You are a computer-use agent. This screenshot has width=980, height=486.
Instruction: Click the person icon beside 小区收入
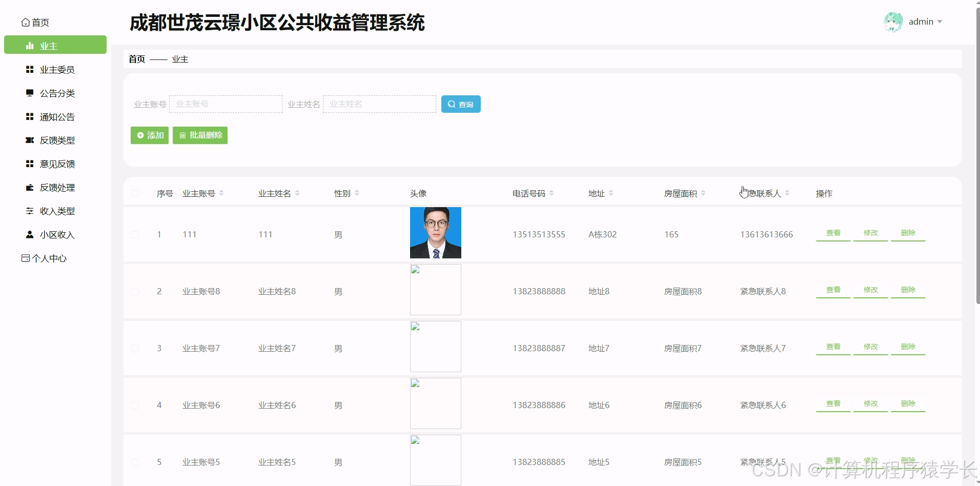29,234
